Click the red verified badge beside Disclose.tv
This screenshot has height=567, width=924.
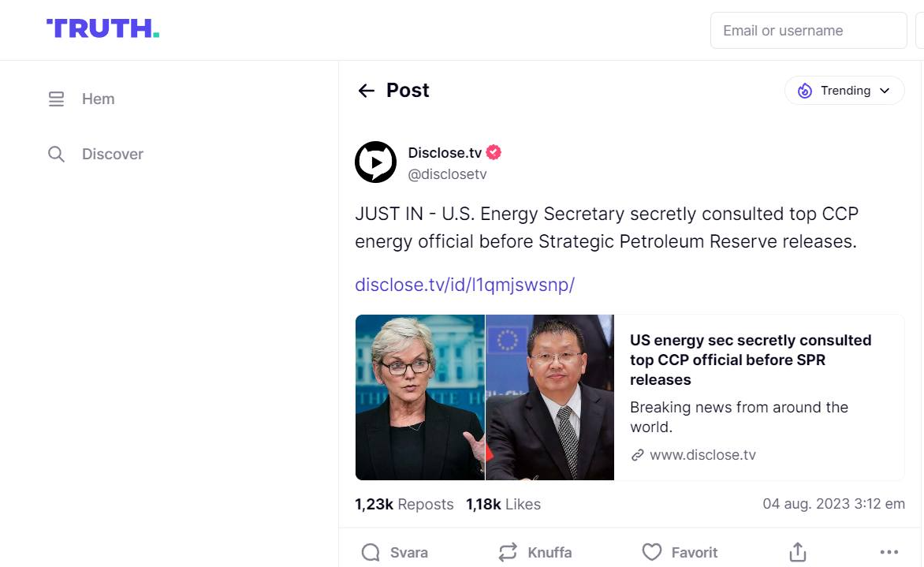click(494, 152)
